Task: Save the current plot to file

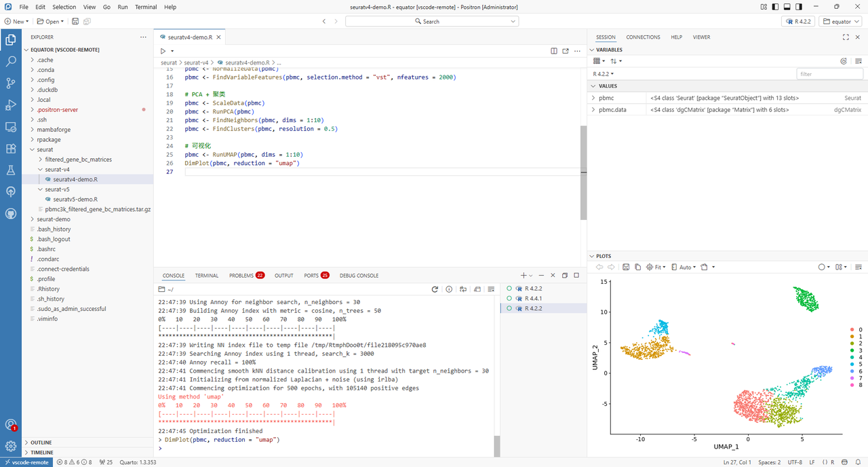Action: [x=626, y=267]
